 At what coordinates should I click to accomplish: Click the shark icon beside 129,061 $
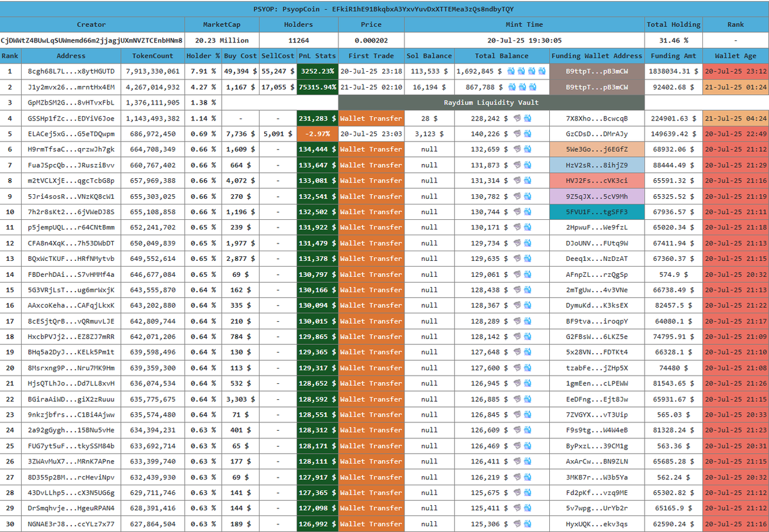click(516, 274)
